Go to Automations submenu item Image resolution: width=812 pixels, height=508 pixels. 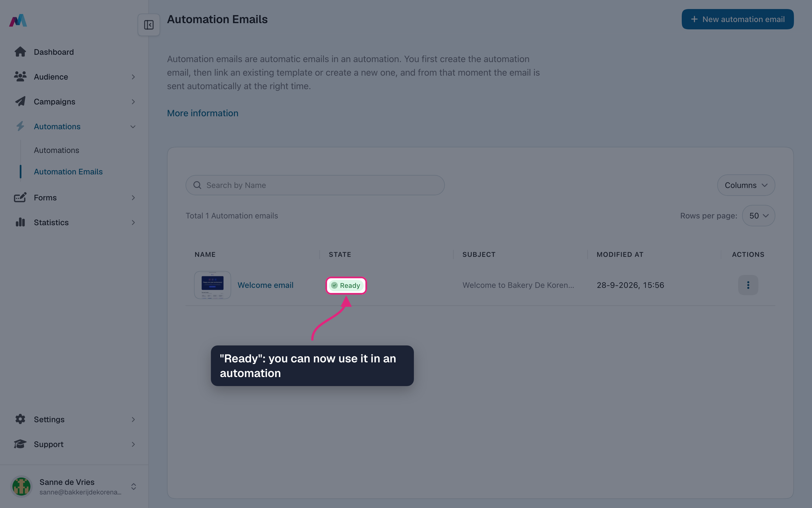coord(56,150)
